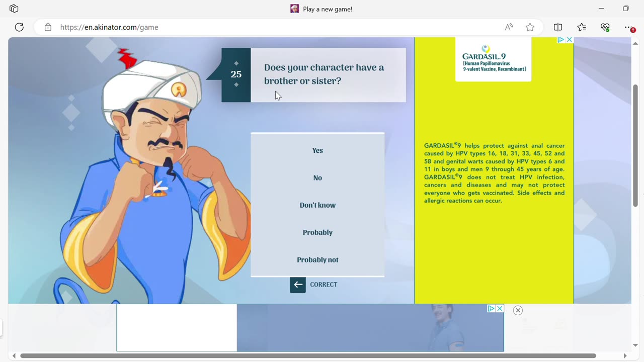This screenshot has width=644, height=362.
Task: Select the Probably answer
Action: coord(317,232)
